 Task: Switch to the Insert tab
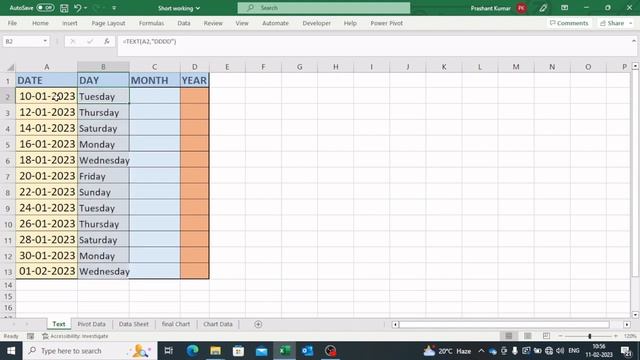point(70,23)
